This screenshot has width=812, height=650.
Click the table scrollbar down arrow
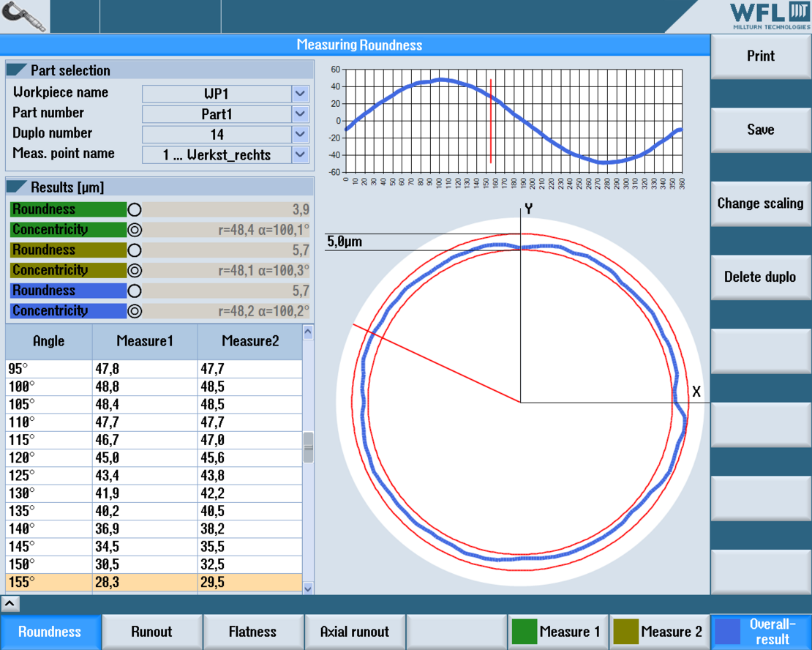pos(308,589)
